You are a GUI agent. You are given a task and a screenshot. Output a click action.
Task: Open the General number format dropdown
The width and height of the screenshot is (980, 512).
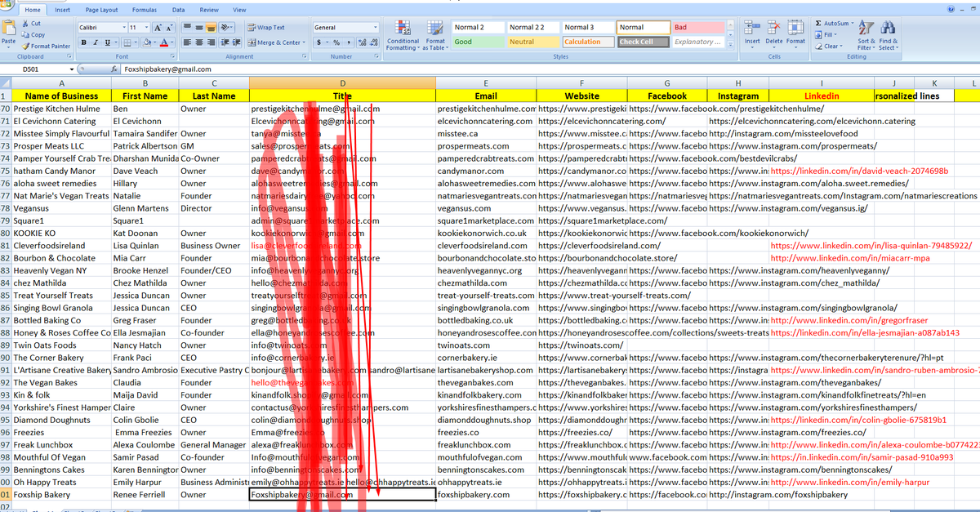coord(376,28)
